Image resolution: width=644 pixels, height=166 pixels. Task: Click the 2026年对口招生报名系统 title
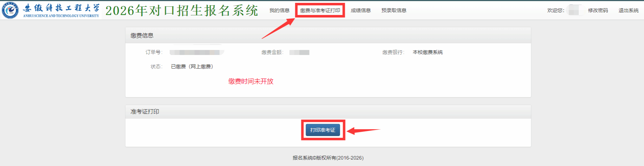182,10
